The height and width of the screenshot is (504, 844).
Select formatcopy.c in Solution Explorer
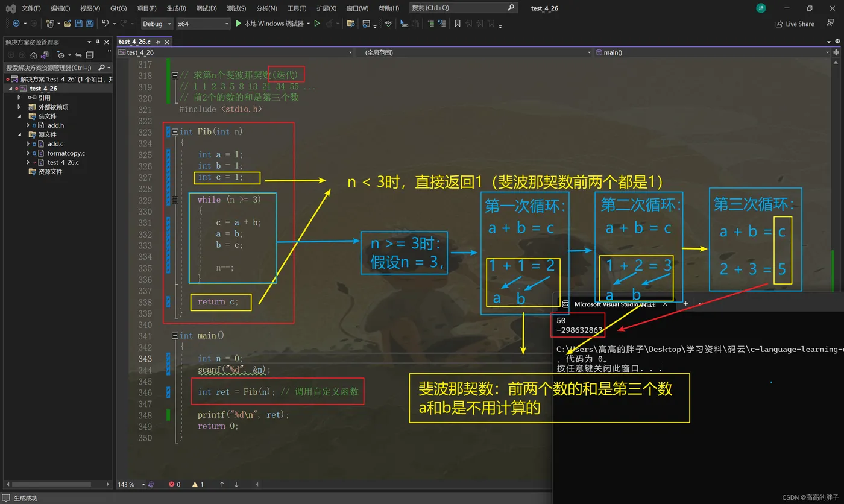pos(66,153)
